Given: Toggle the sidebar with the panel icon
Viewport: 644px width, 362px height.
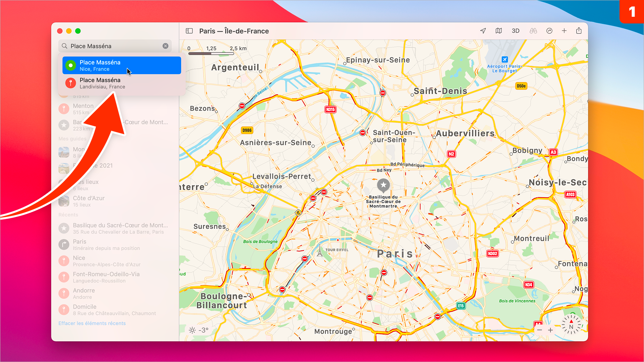Looking at the screenshot, I should point(189,31).
